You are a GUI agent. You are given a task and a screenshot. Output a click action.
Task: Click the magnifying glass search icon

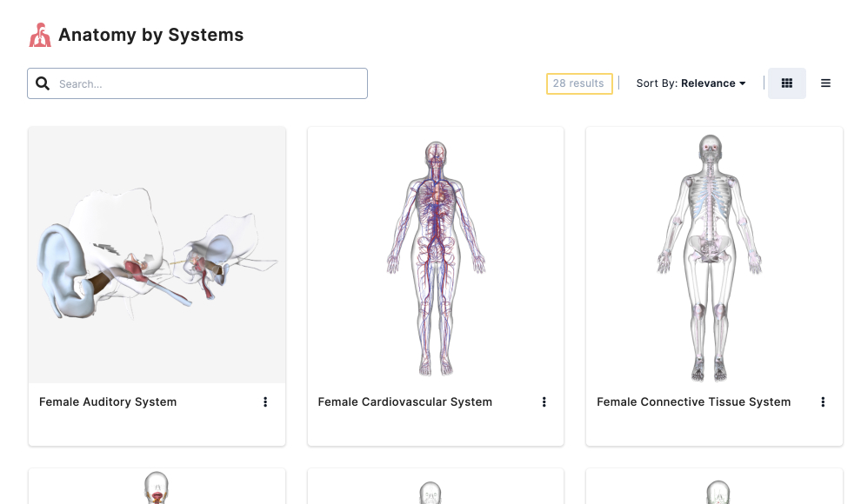click(x=43, y=83)
